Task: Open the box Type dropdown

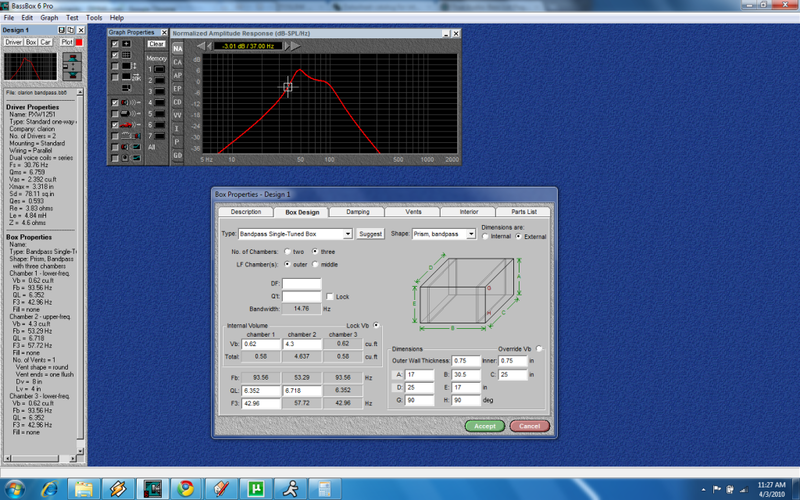Action: point(346,233)
